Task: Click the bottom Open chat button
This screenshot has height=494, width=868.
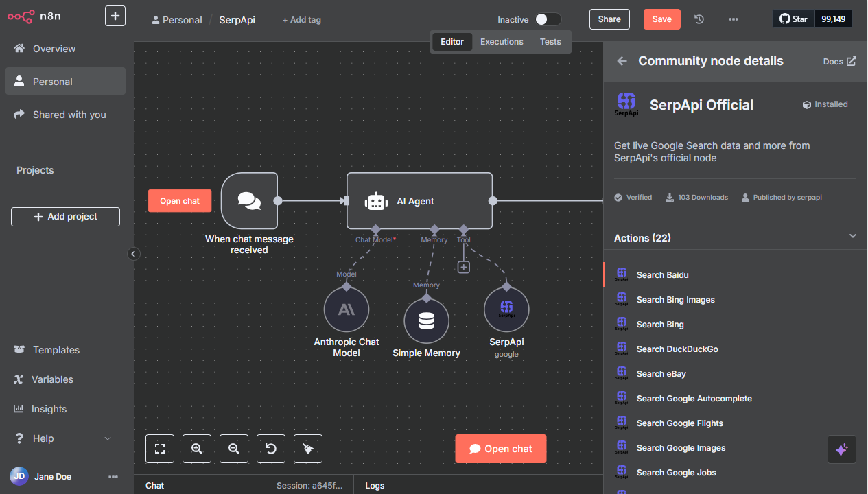Action: point(501,449)
